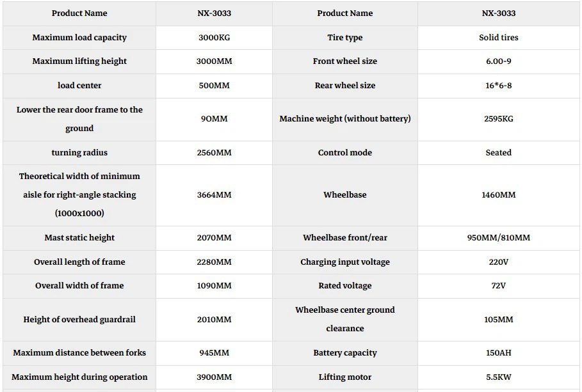
Task: Click the 950MM/810MM value cell
Action: (x=498, y=238)
